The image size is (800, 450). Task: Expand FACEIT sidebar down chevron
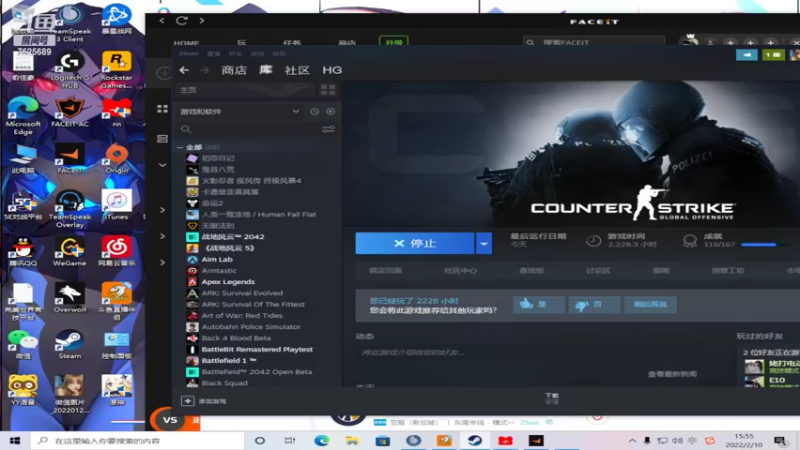162,165
